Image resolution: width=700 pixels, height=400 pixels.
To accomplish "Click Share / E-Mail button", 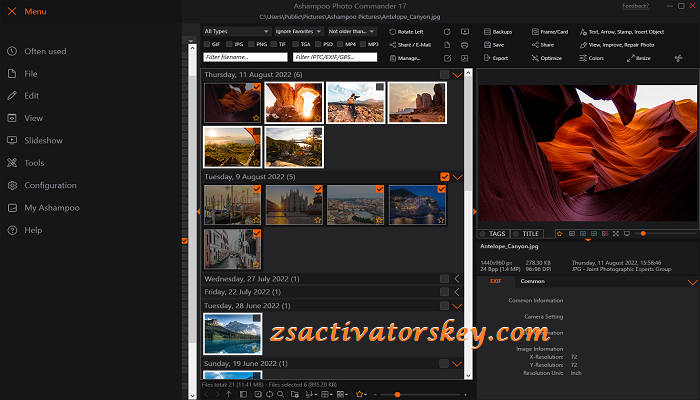I will coord(410,45).
